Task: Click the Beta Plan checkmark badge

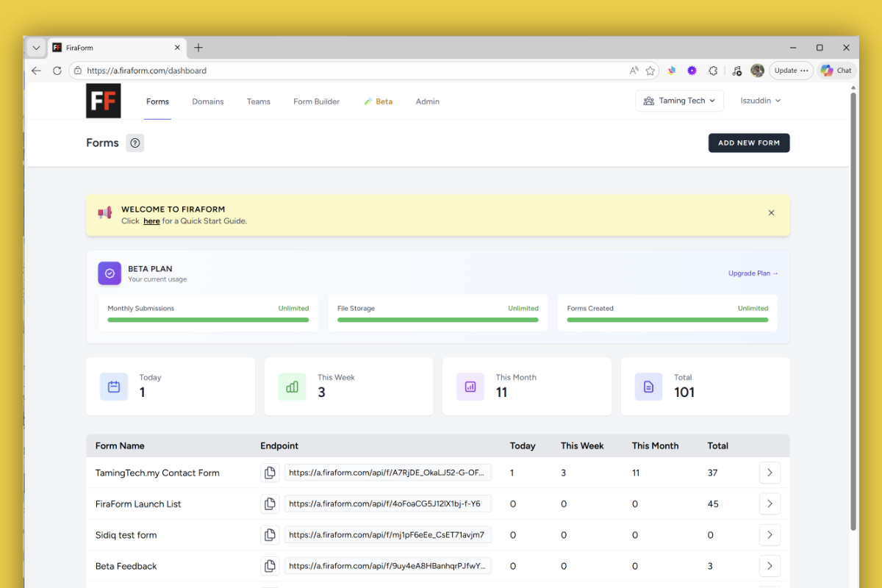Action: tap(110, 273)
